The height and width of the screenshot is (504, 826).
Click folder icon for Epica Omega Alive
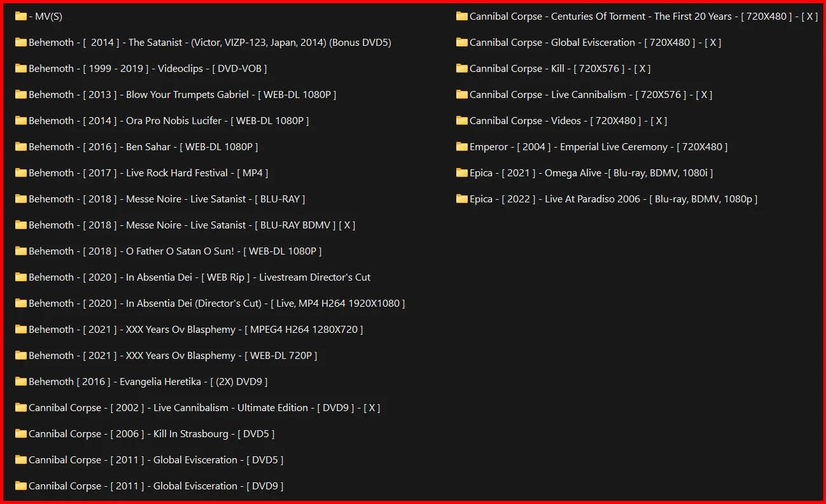coord(462,173)
